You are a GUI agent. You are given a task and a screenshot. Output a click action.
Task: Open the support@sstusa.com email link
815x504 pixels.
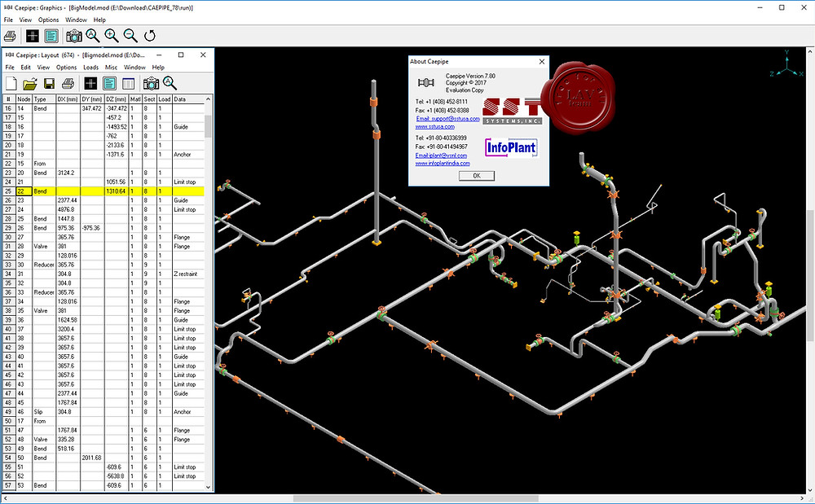[x=447, y=119]
